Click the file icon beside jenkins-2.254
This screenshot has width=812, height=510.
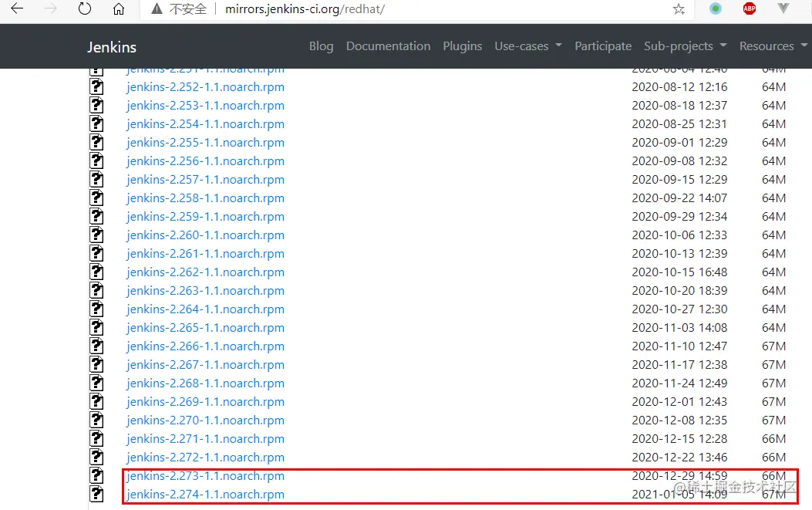(96, 124)
